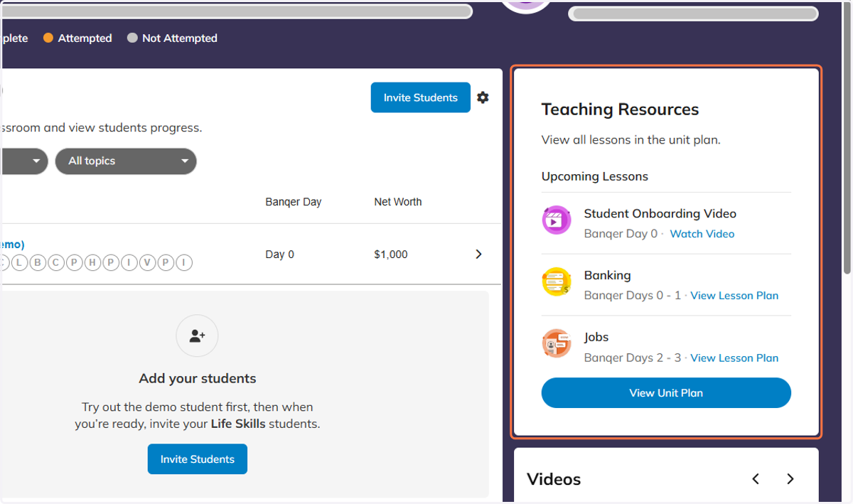Click the Student Onboarding Video icon
853x504 pixels.
pos(556,220)
